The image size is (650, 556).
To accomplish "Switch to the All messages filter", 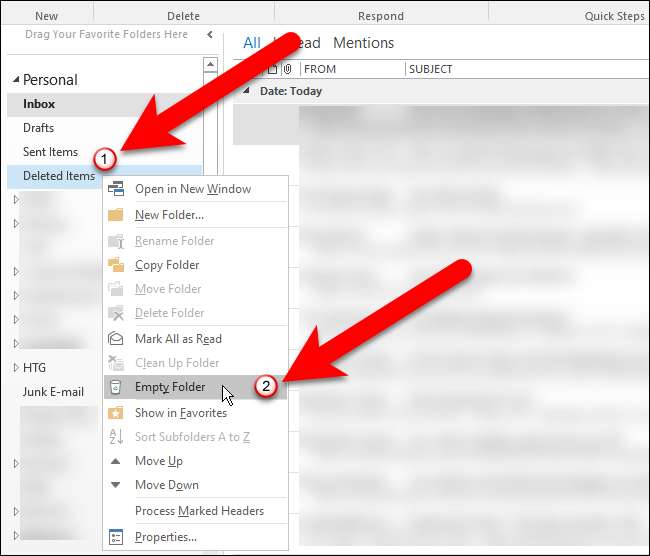I will coord(252,43).
